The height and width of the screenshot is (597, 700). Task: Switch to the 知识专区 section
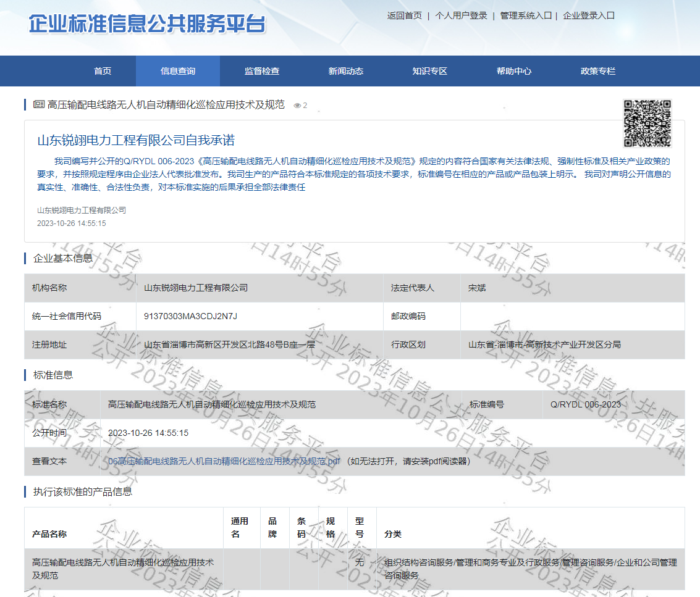point(430,71)
